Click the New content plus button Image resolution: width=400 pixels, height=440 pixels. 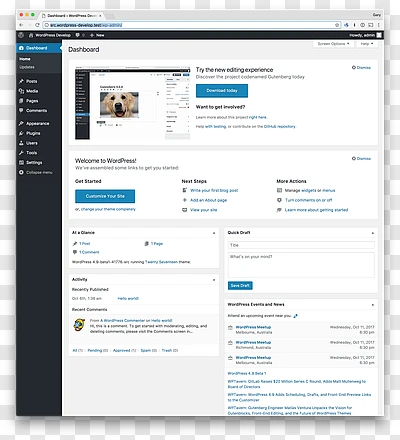pos(97,35)
